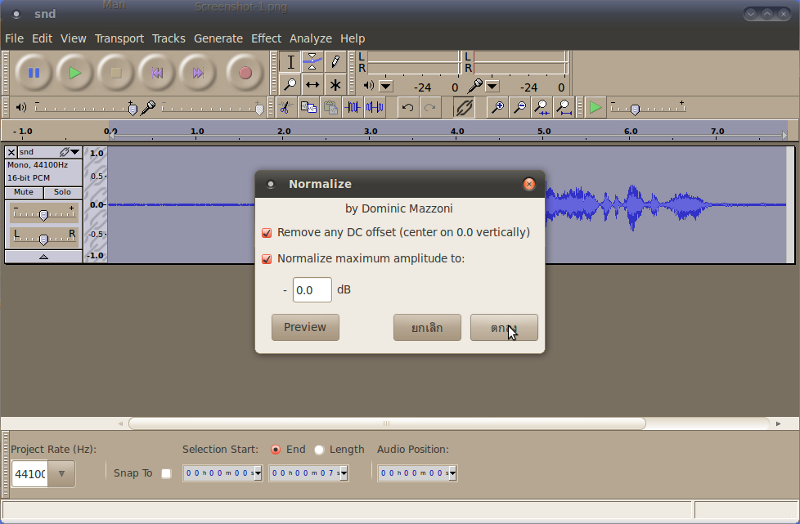The width and height of the screenshot is (800, 524).
Task: Open the input meter dropdown arrow
Action: [x=492, y=86]
